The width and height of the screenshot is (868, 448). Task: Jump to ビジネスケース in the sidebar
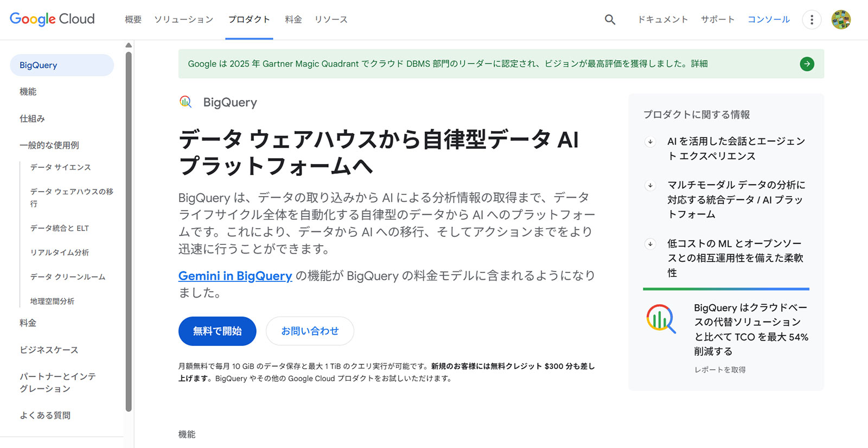coord(49,350)
